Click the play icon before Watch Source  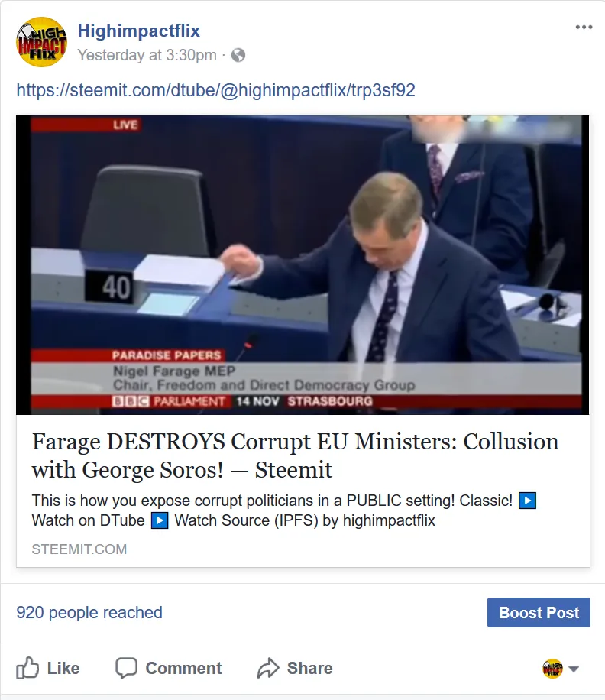coord(160,520)
